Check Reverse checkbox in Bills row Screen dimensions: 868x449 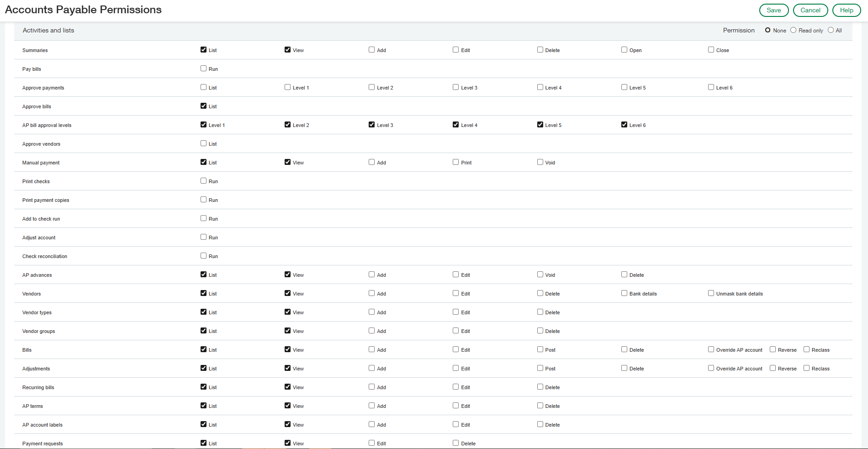[x=773, y=349]
